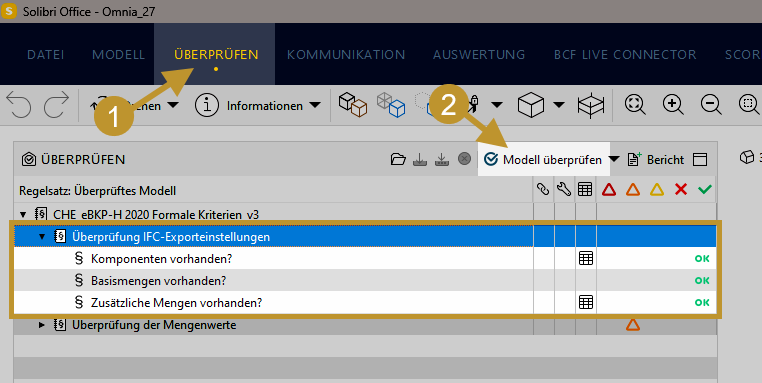Image resolution: width=762 pixels, height=383 pixels.
Task: Click the table column header icon
Action: click(x=585, y=190)
